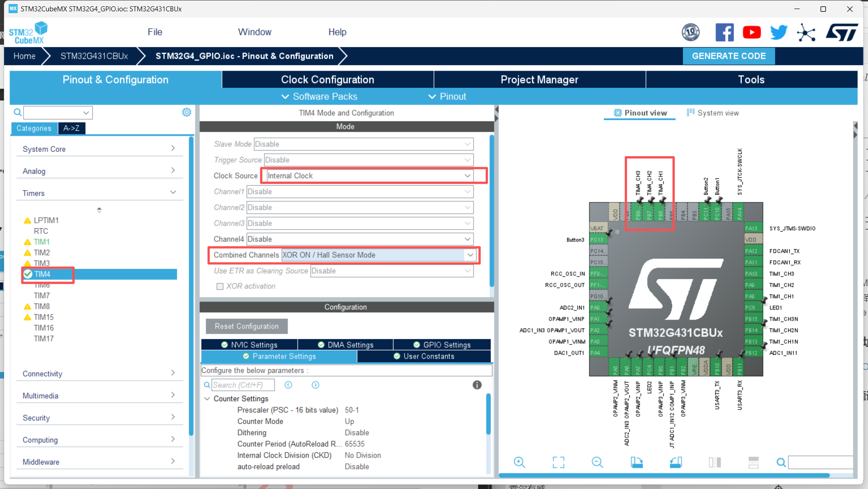
Task: Click the TIM1 warning triangle icon
Action: click(x=28, y=242)
